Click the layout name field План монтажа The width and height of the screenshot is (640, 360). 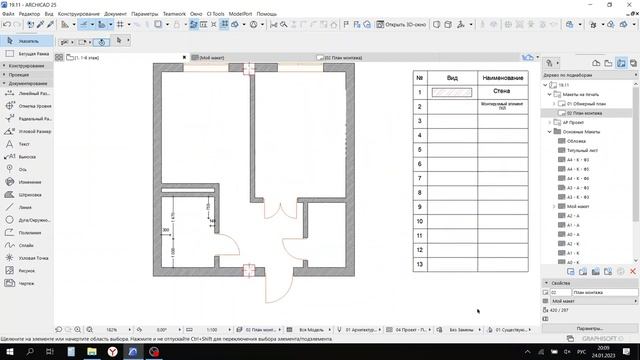pyautogui.click(x=605, y=292)
